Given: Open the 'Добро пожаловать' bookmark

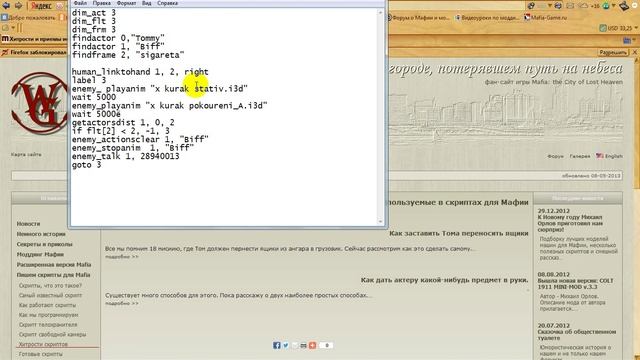Looking at the screenshot, I should click(29, 18).
